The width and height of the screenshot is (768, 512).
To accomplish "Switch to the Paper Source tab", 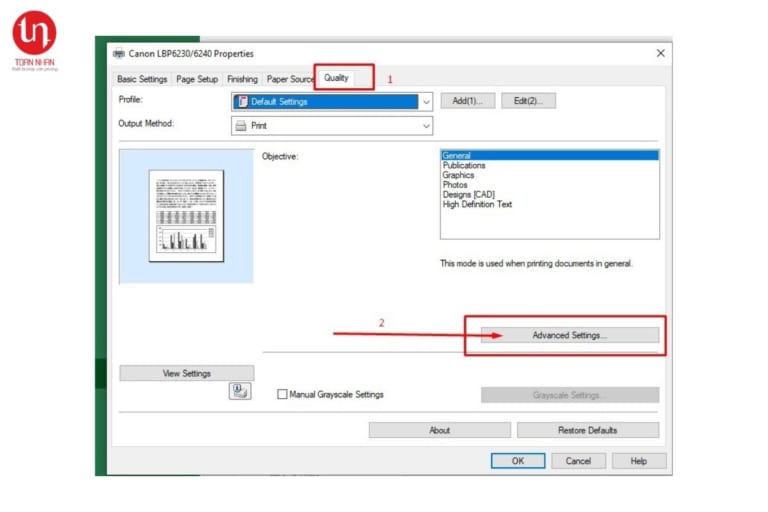I will [x=289, y=79].
